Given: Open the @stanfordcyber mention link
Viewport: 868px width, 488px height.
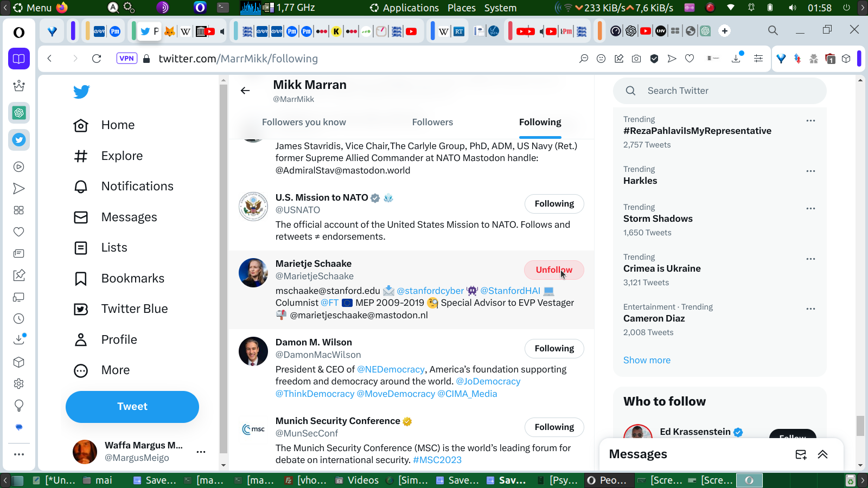Looking at the screenshot, I should click(x=430, y=291).
